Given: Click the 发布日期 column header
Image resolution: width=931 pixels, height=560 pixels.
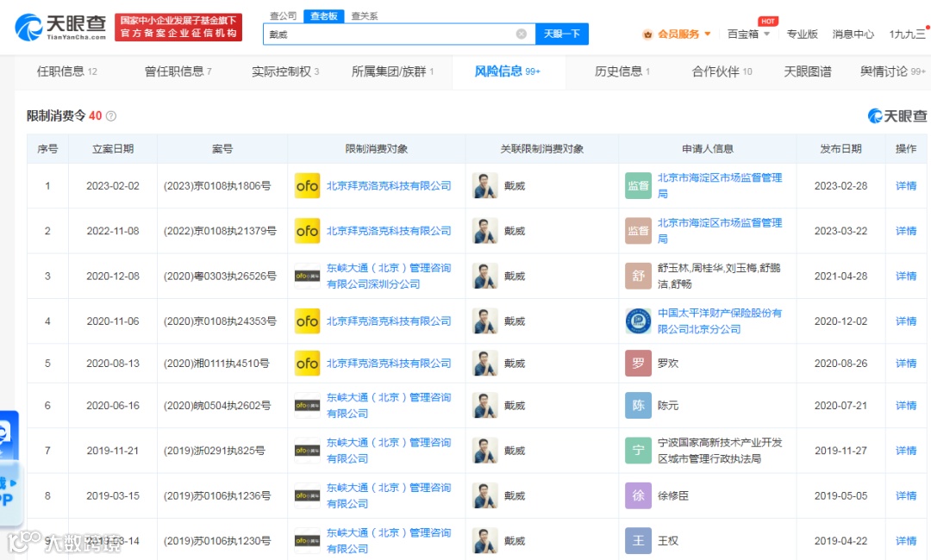Looking at the screenshot, I should click(x=840, y=148).
